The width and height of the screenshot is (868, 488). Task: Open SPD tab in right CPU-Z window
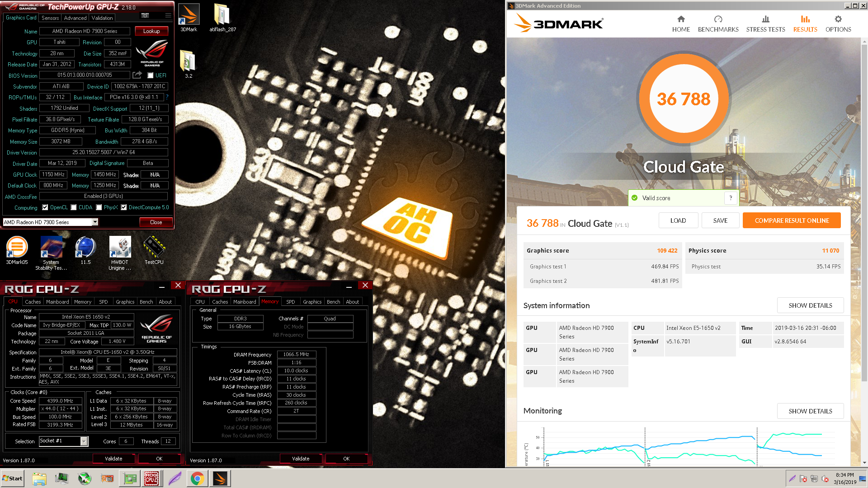coord(291,302)
